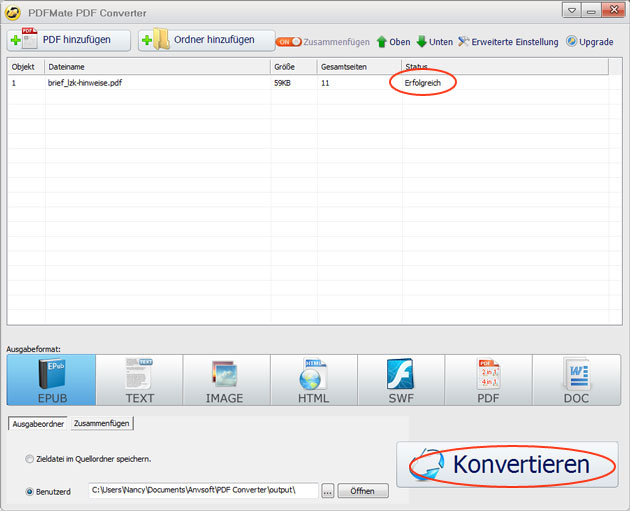Click the Ordner hinzufügen button
Viewport: 630px width, 511px height.
click(x=207, y=40)
